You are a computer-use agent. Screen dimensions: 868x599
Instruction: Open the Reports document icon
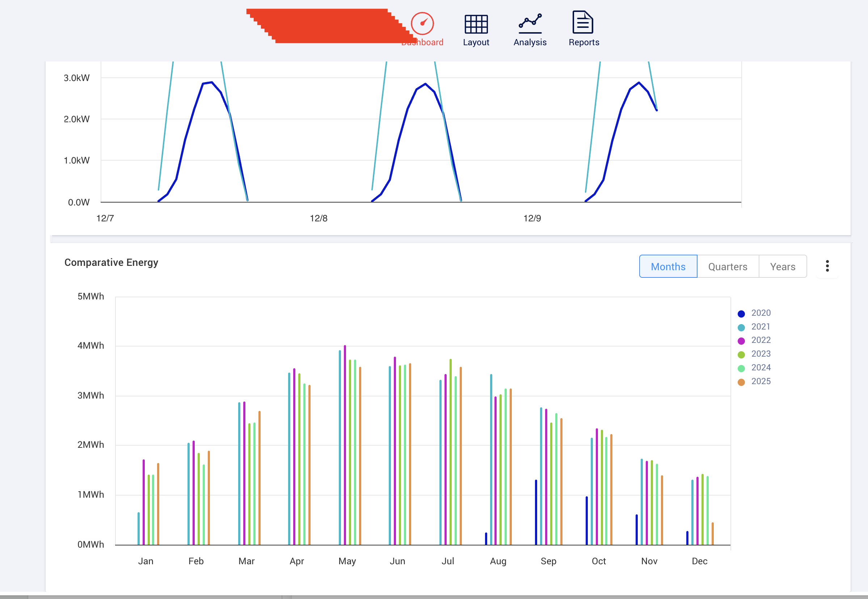tap(582, 22)
